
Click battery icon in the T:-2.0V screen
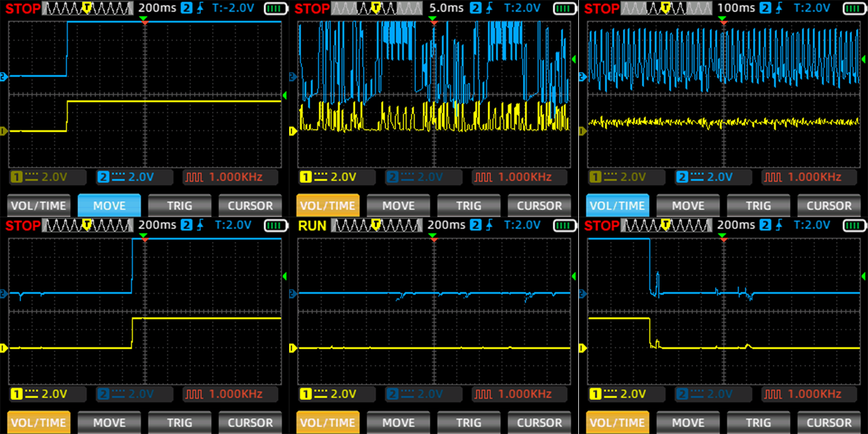tap(275, 8)
